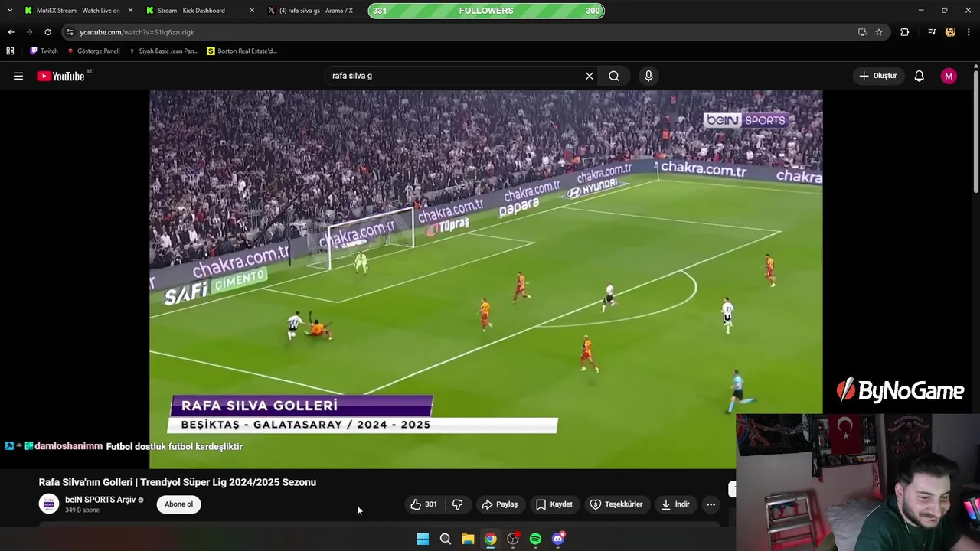The image size is (980, 551).
Task: Open File Explorer in the taskbar
Action: (468, 539)
